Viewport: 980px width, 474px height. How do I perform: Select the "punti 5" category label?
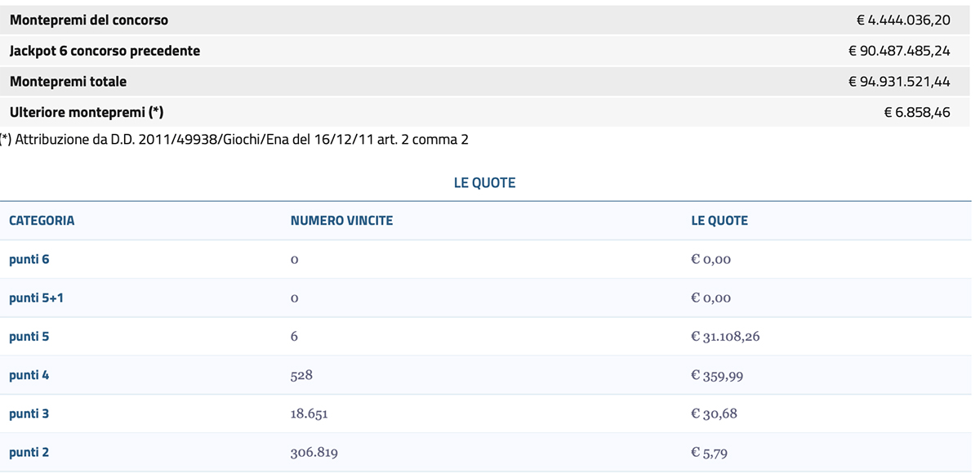[x=29, y=337]
